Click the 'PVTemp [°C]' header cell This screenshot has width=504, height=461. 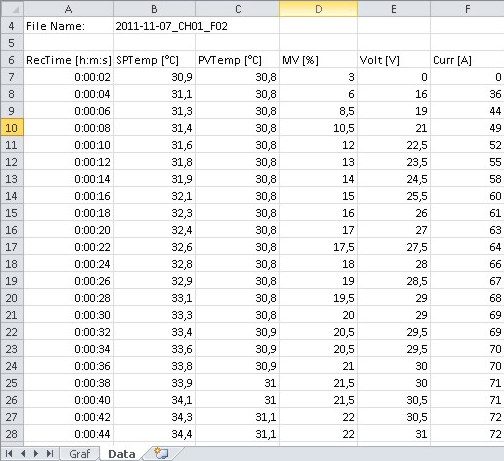[237, 60]
